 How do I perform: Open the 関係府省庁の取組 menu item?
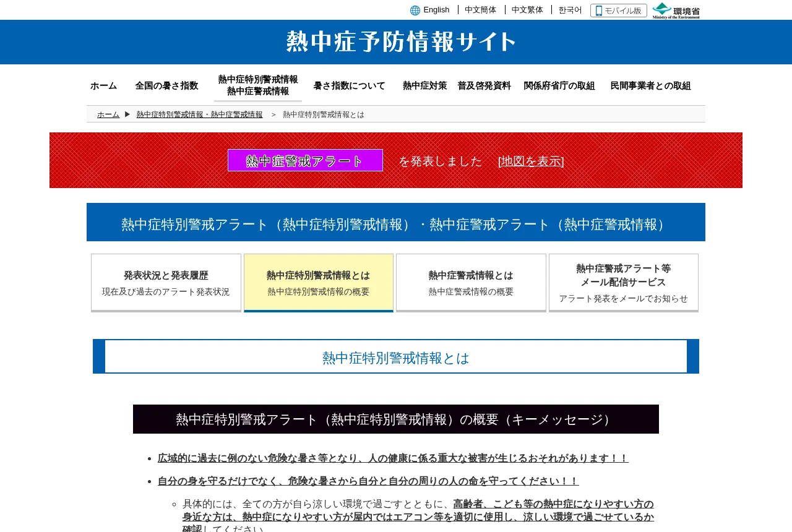click(559, 86)
